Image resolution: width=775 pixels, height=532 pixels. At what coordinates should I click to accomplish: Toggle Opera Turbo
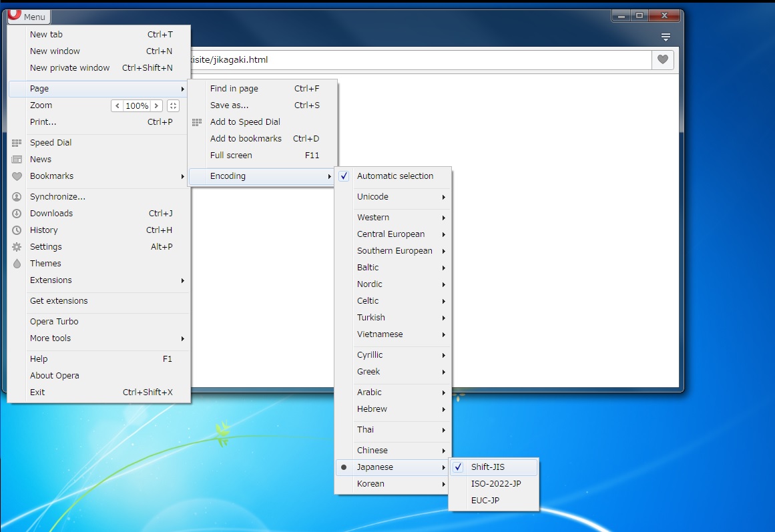click(99, 322)
